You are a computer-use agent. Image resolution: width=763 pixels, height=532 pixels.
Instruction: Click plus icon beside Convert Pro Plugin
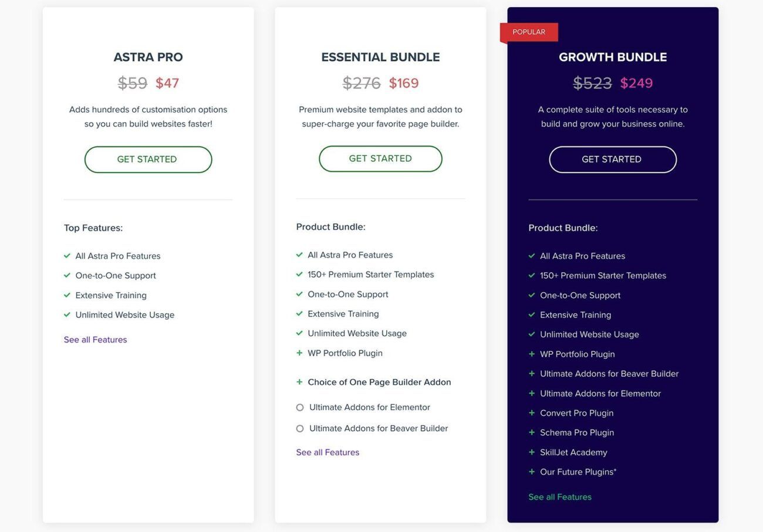532,413
